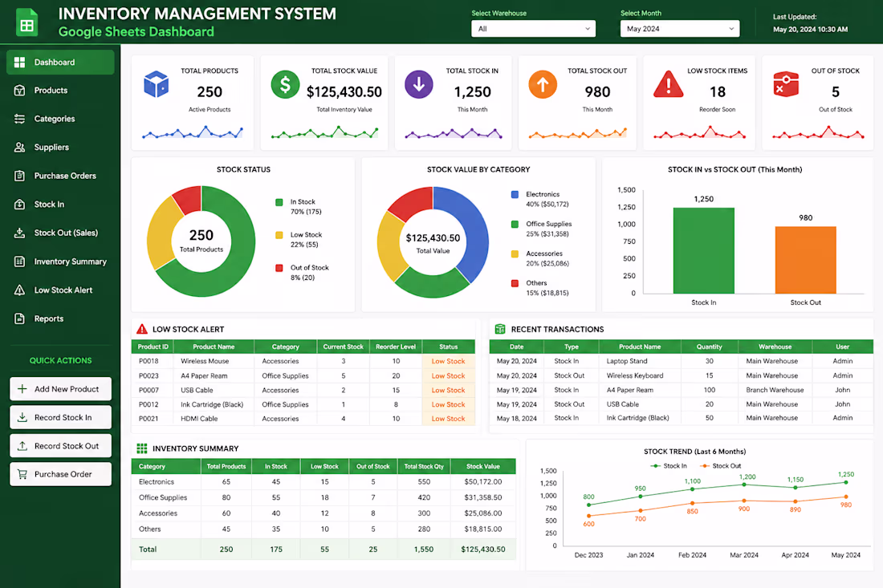The height and width of the screenshot is (588, 883).
Task: Click the Reorder Level column header
Action: click(396, 347)
